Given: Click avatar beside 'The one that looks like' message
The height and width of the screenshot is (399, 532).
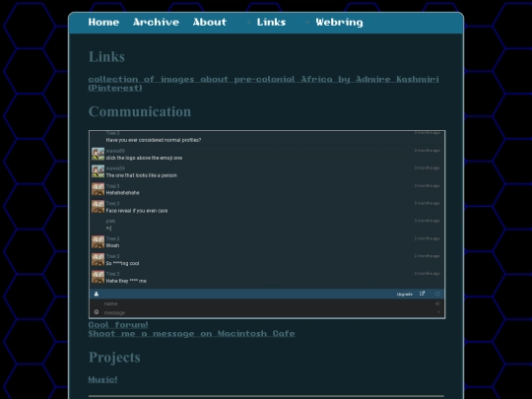Looking at the screenshot, I should (x=99, y=171).
